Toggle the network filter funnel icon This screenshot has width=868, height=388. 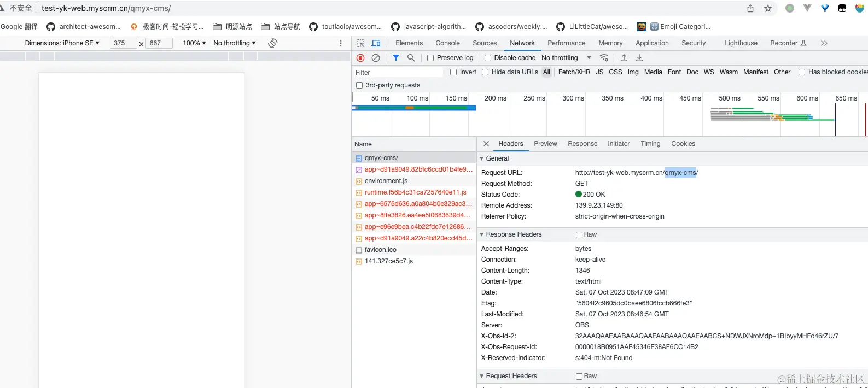[x=396, y=58]
